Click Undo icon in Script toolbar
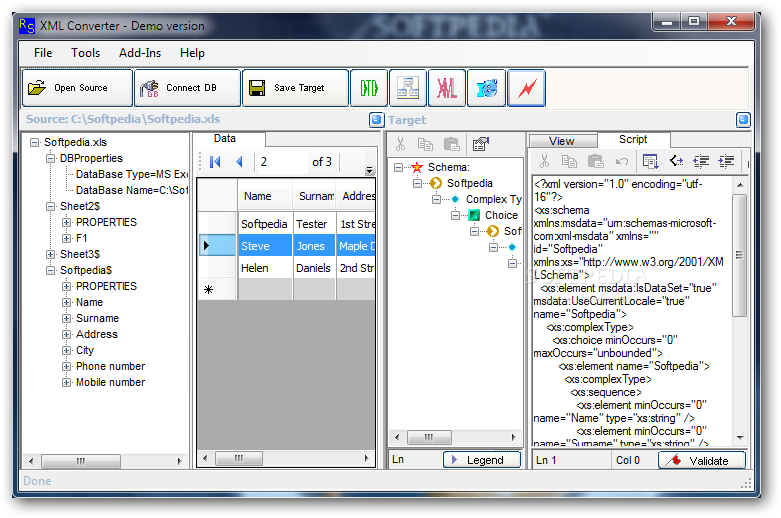 tap(622, 161)
